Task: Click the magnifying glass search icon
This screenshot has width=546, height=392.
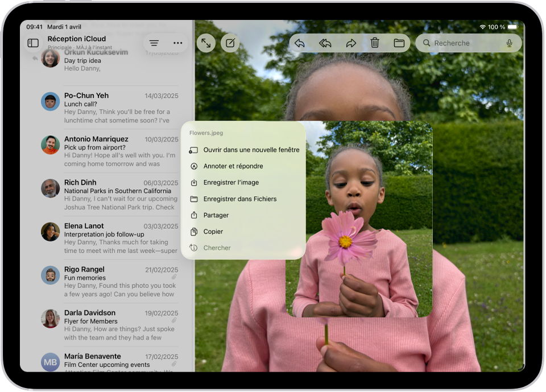Action: tap(427, 43)
